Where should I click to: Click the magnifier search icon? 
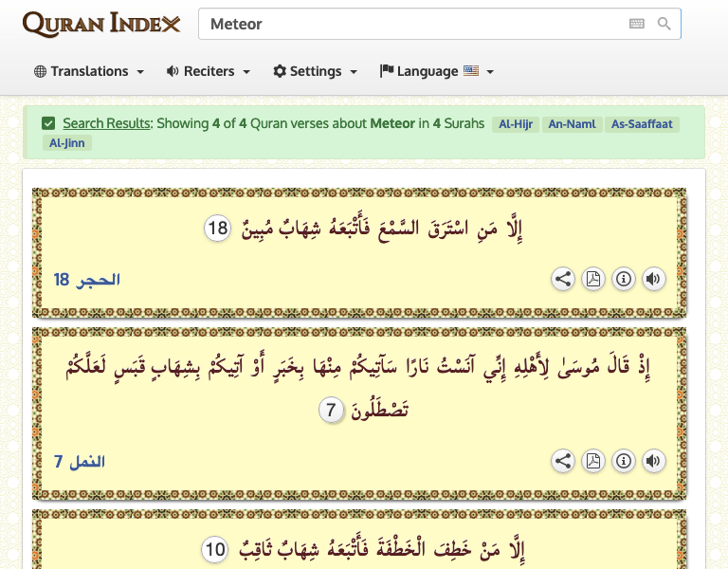point(664,24)
